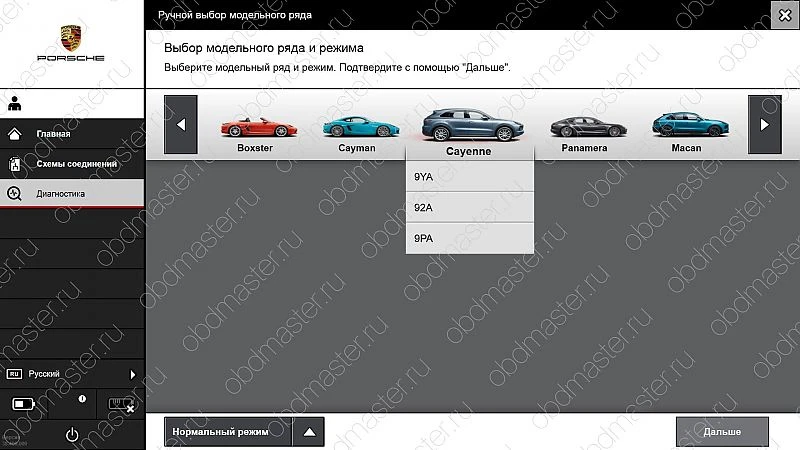Click the home icon beside Главная
Viewport: 800px width, 450px height.
[15, 134]
